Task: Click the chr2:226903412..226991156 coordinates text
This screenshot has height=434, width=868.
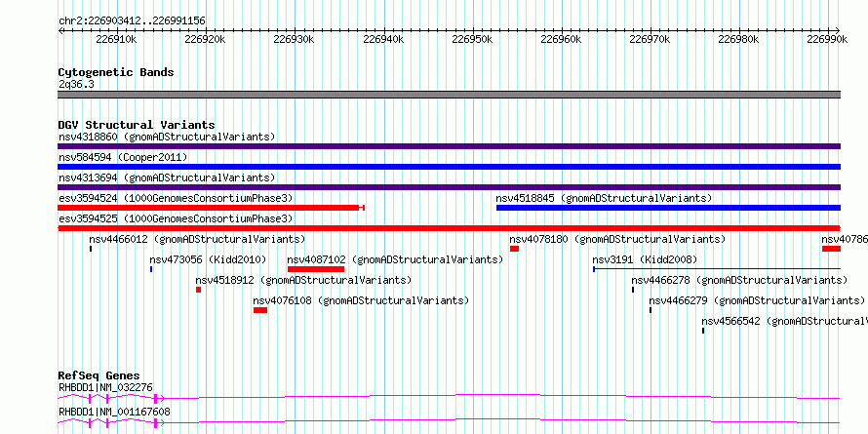Action: point(132,21)
